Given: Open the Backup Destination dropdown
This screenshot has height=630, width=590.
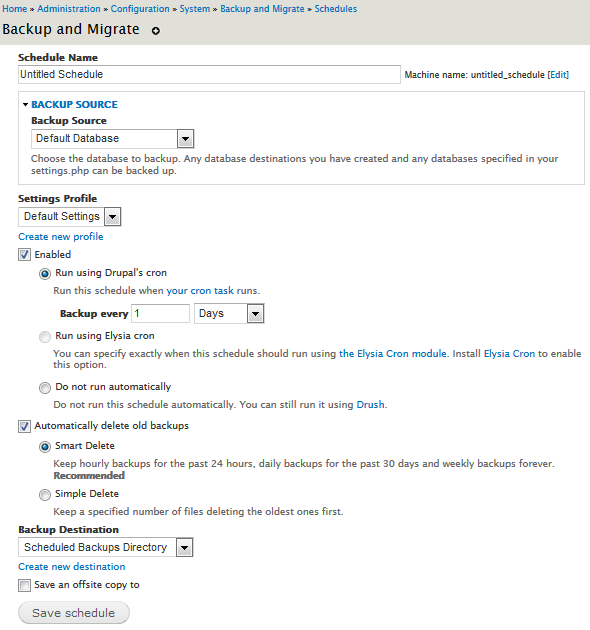Looking at the screenshot, I should (106, 547).
